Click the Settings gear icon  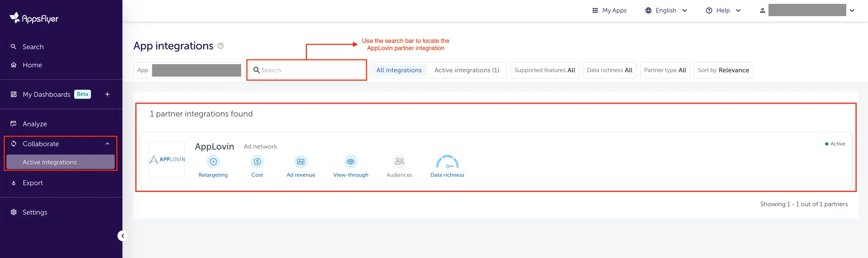tap(14, 212)
